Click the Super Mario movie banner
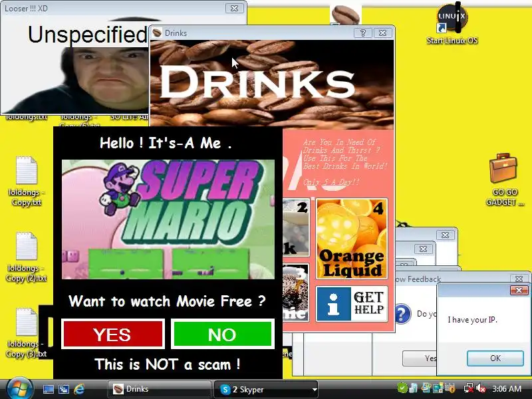 click(168, 219)
